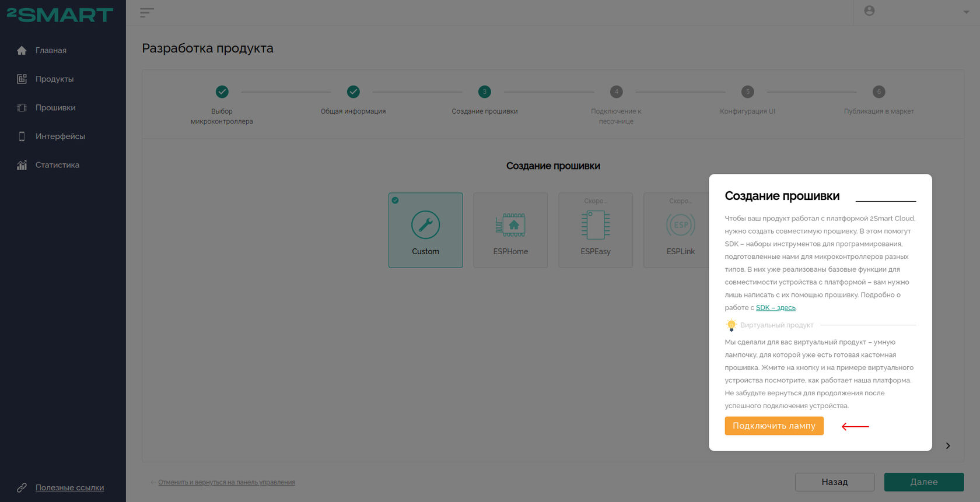Follow the SDK – здесь link

tap(776, 308)
